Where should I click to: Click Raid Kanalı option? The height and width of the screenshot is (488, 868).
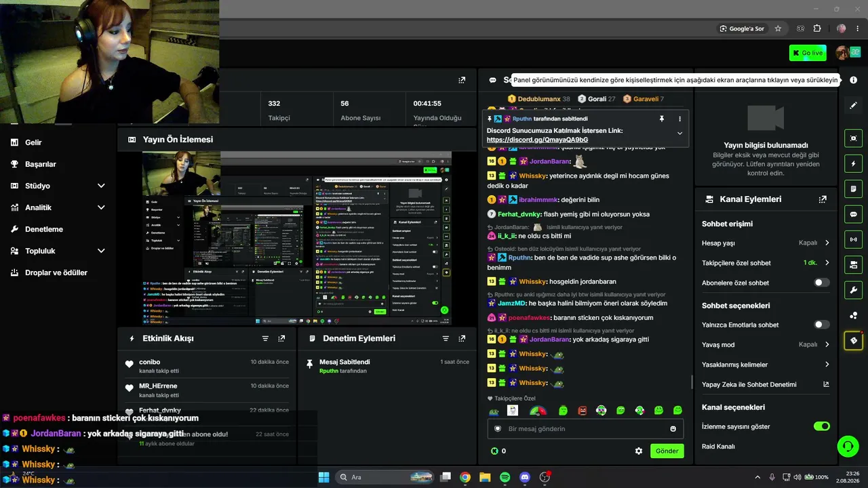718,447
